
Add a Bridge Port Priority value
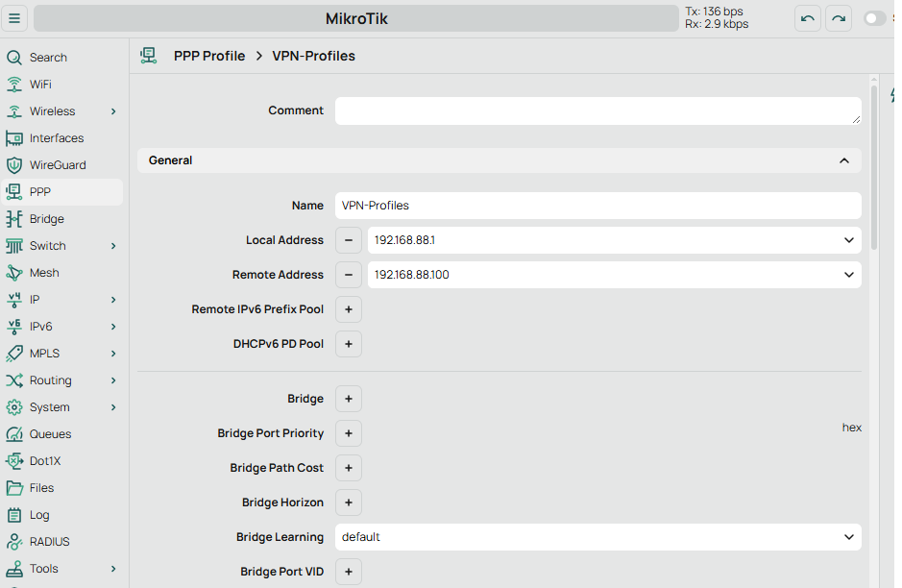(349, 433)
